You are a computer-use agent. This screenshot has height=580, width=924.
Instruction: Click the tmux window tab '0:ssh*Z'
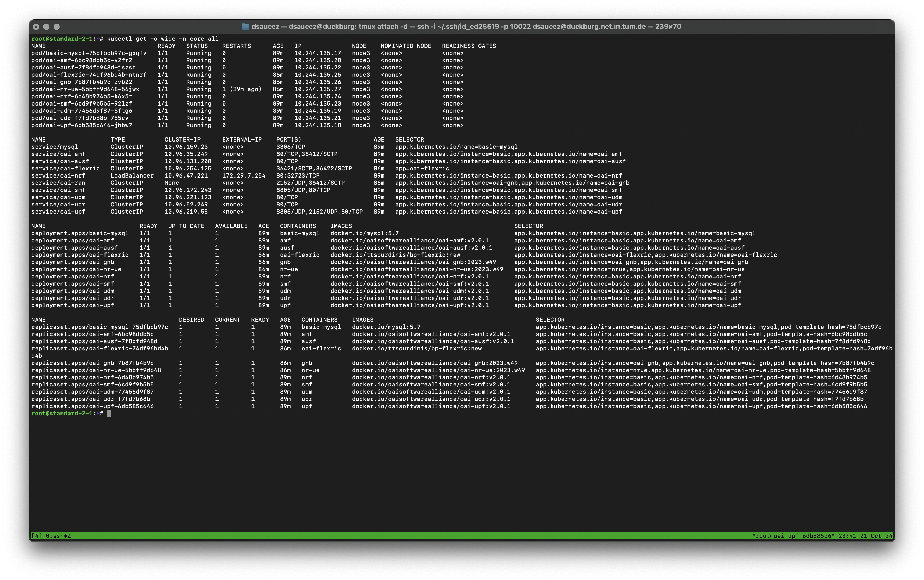click(58, 535)
